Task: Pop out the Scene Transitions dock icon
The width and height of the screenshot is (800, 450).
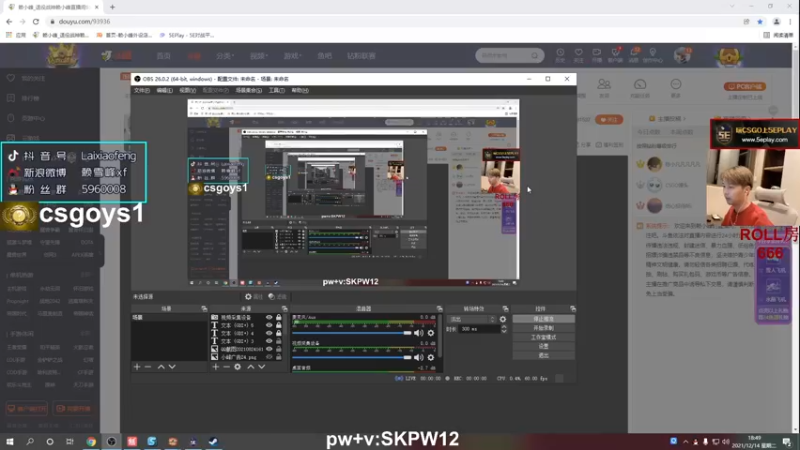Action: click(505, 309)
